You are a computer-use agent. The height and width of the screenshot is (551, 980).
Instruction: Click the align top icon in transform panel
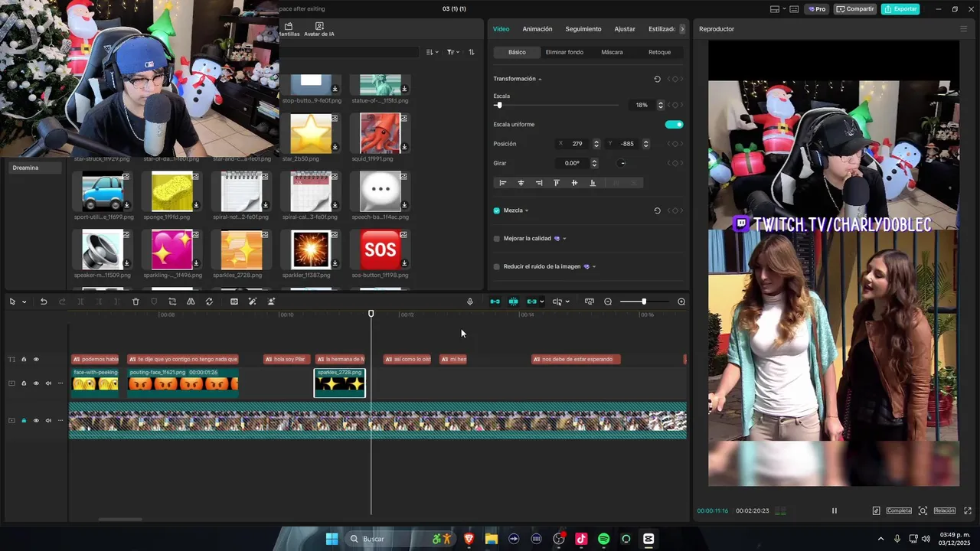click(x=557, y=183)
